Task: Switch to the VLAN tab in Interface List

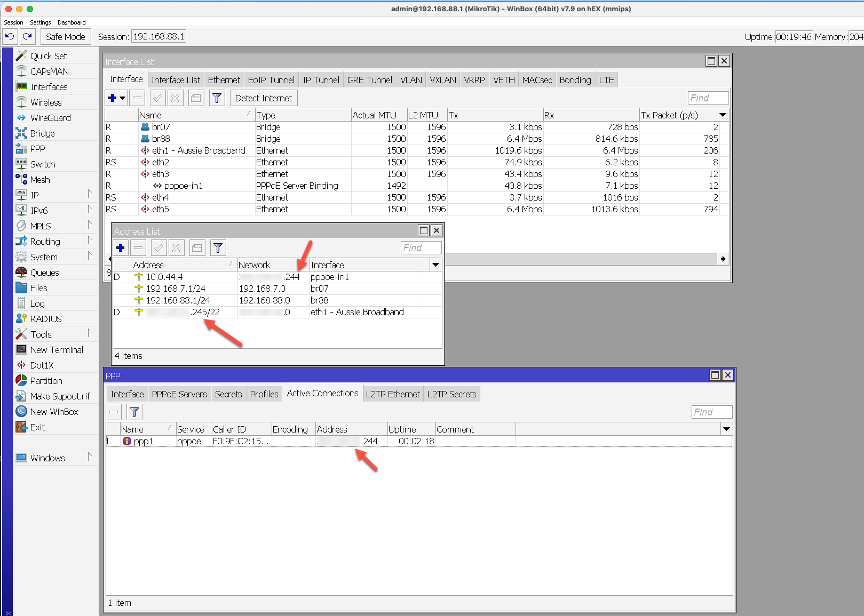Action: point(410,79)
